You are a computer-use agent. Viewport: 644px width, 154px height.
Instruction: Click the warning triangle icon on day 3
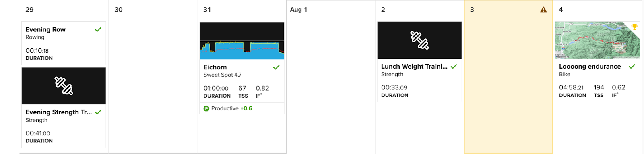coord(543,10)
